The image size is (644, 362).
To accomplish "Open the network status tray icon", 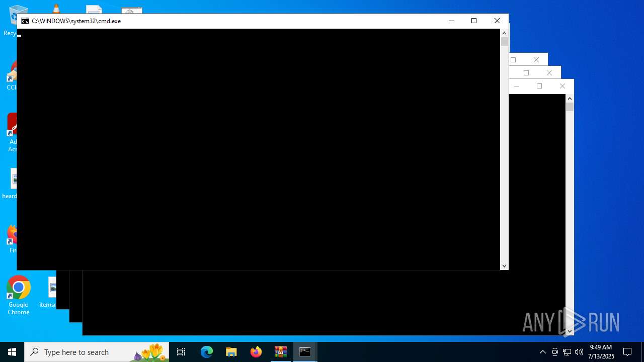I will (567, 352).
